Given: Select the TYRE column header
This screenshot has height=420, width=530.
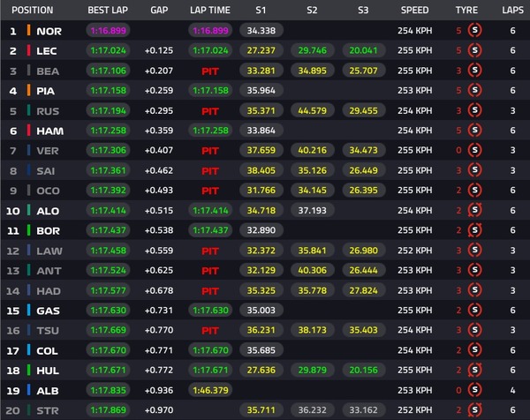Looking at the screenshot, I should coord(466,10).
